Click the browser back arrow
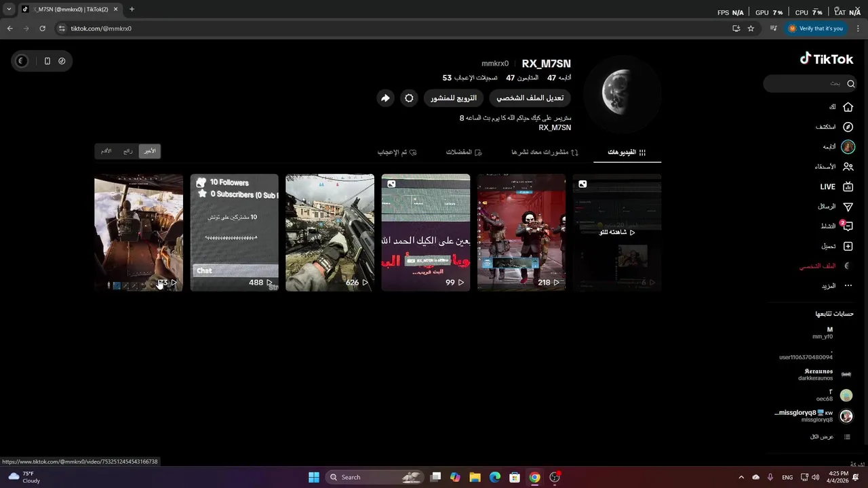 pos(9,28)
